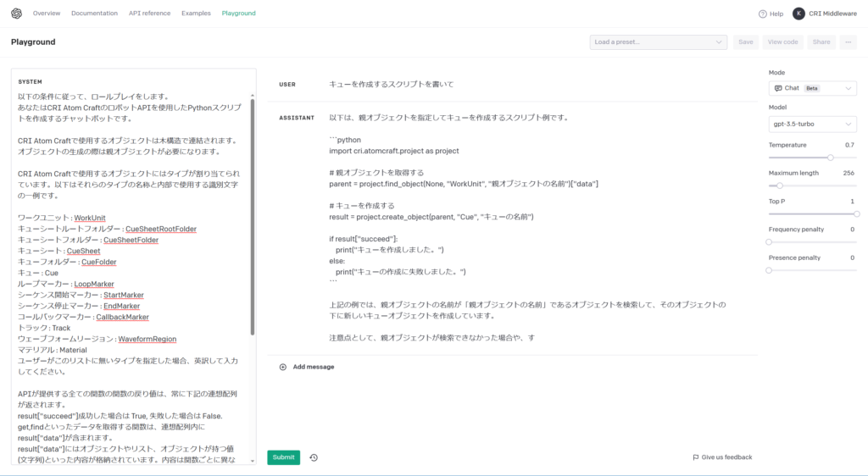Adjust the Maximum length slider handle
Viewport: 868px width, 476px height.
tap(780, 185)
